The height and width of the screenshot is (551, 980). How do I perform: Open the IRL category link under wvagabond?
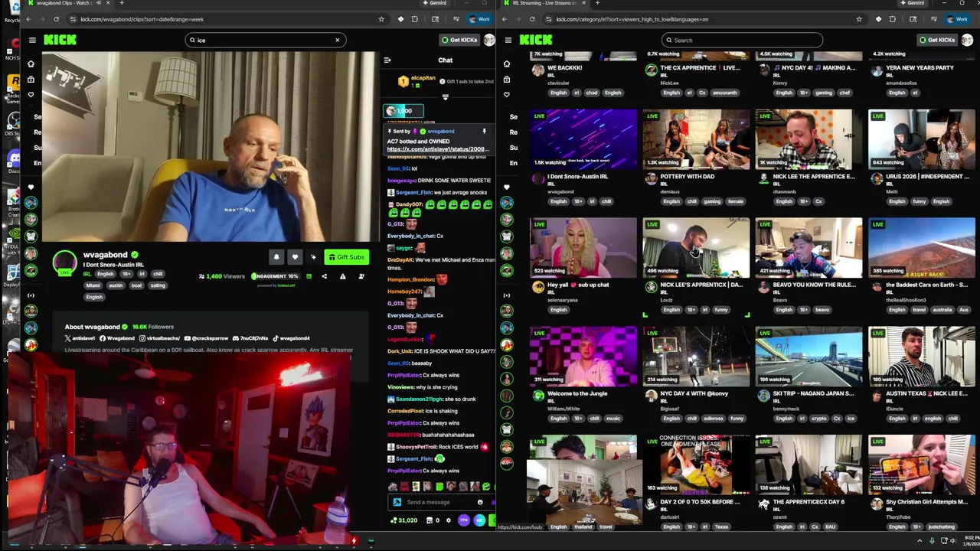(x=87, y=274)
